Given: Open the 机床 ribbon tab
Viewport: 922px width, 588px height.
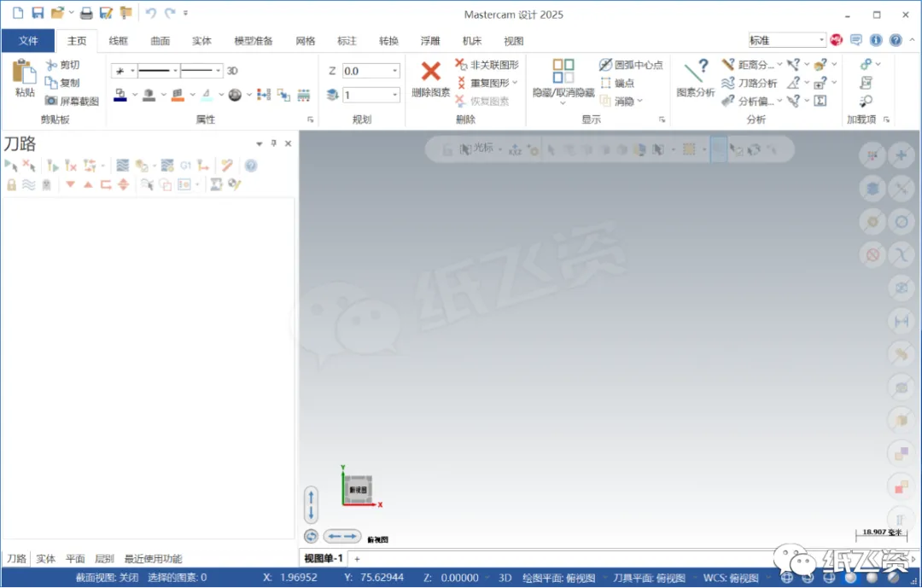Looking at the screenshot, I should [471, 41].
